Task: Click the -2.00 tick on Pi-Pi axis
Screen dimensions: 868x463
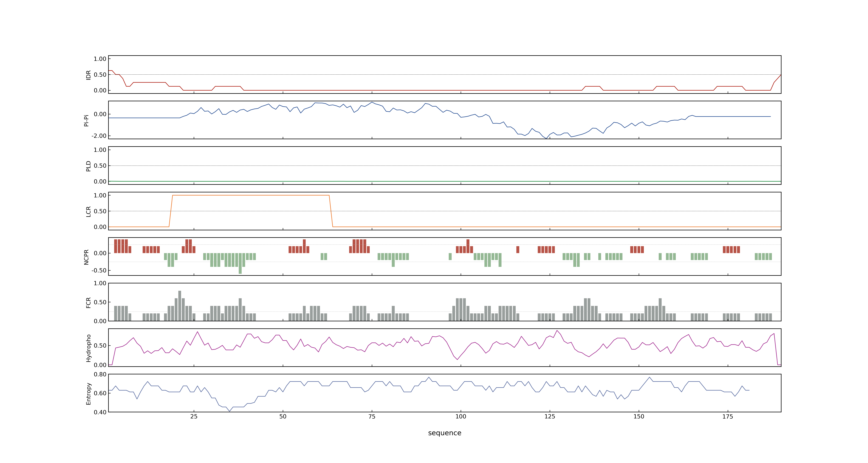Action: click(99, 136)
